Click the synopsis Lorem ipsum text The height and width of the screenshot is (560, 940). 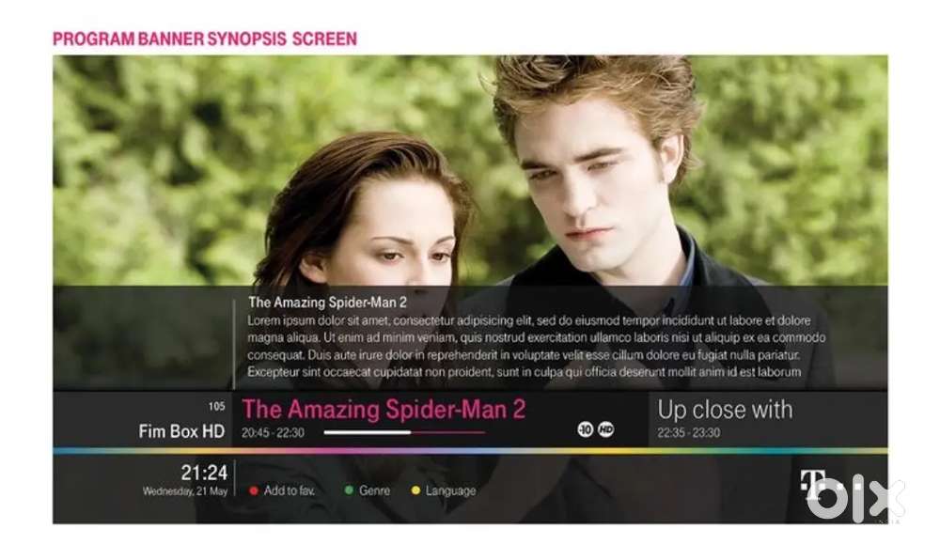(x=537, y=346)
